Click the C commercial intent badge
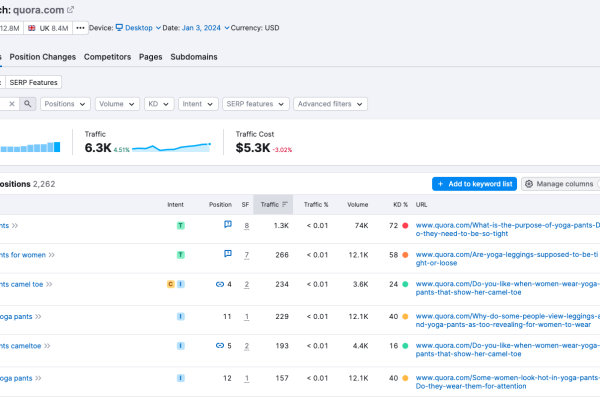Viewport: 600px width, 400px height. click(171, 284)
